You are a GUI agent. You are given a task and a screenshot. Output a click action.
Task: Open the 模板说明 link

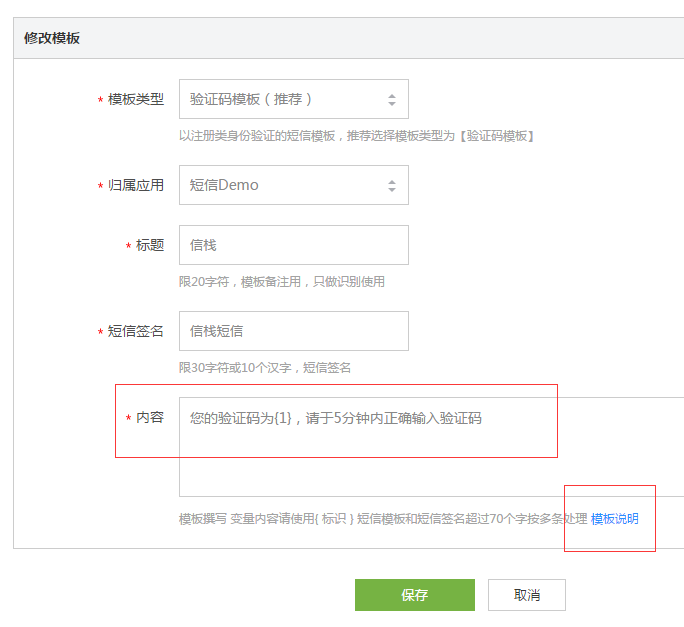click(x=615, y=519)
